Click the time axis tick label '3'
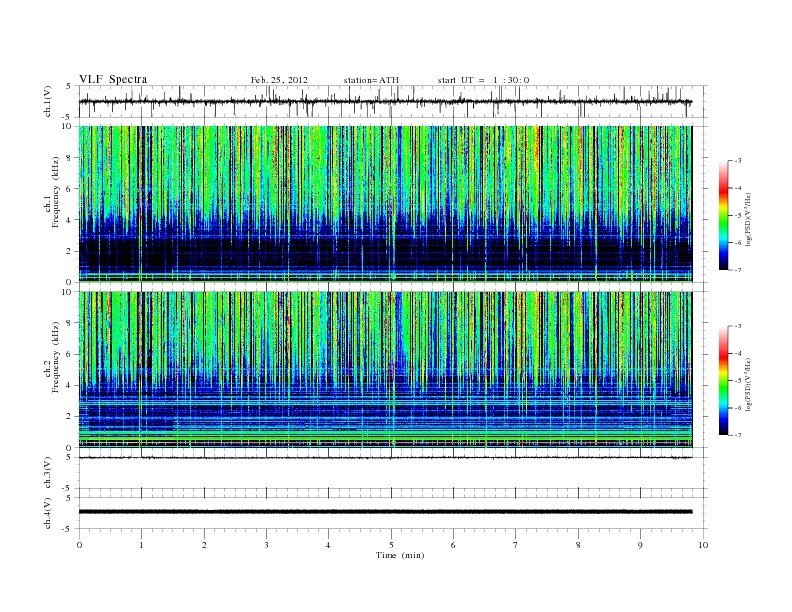 (266, 545)
